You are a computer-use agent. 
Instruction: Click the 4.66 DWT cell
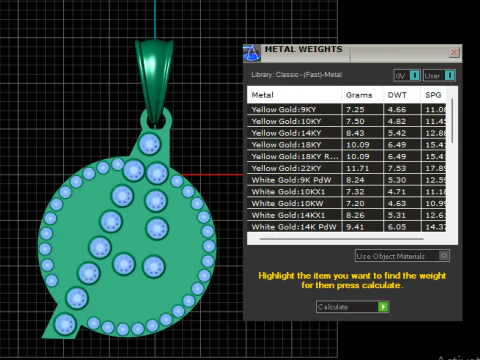(x=402, y=109)
